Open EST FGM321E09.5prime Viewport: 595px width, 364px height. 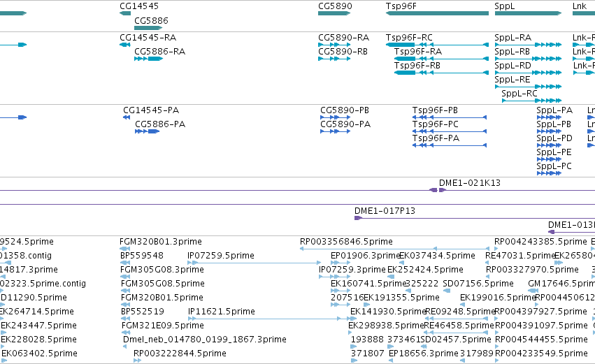tap(162, 326)
